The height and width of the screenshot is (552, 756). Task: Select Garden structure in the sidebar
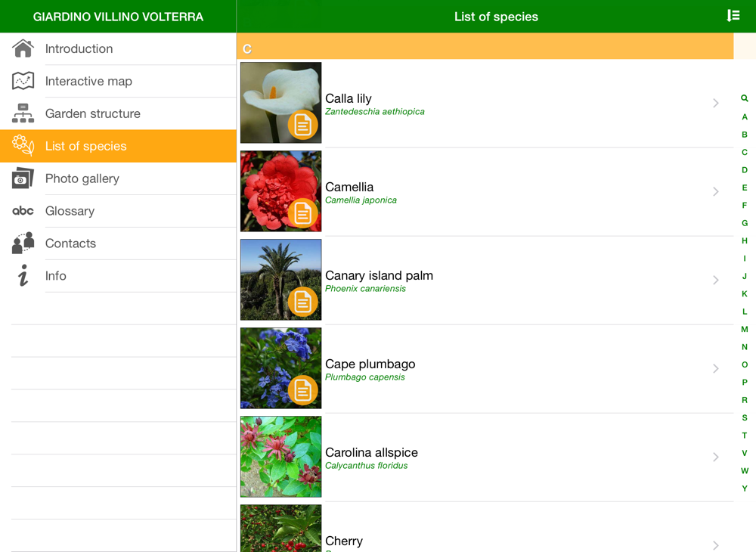pyautogui.click(x=118, y=113)
